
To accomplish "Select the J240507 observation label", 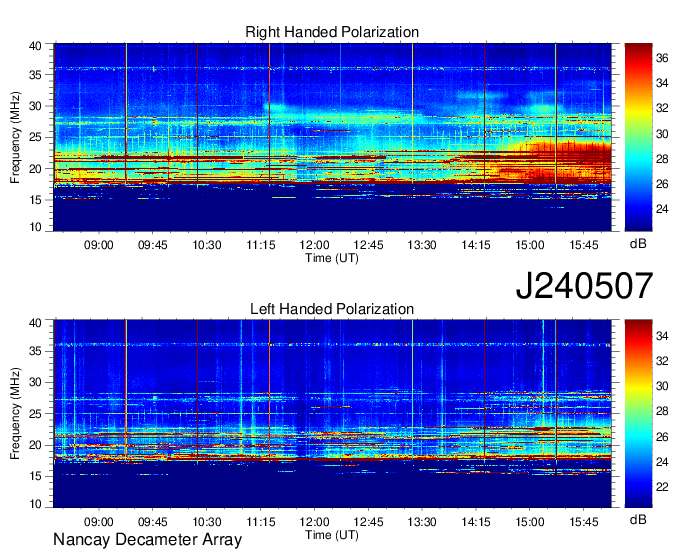I will pos(584,286).
